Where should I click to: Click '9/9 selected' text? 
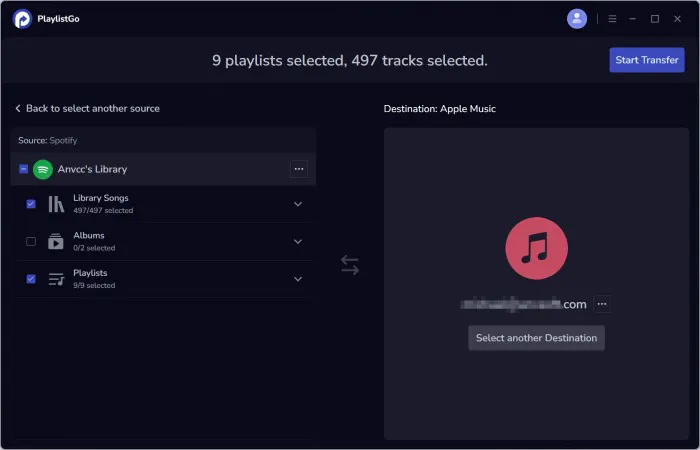point(94,285)
